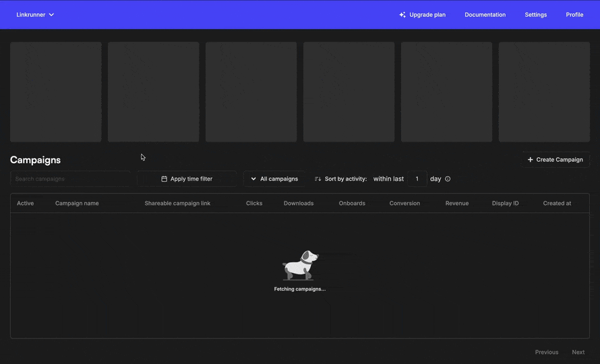
Task: Click the days number input box
Action: [x=417, y=179]
